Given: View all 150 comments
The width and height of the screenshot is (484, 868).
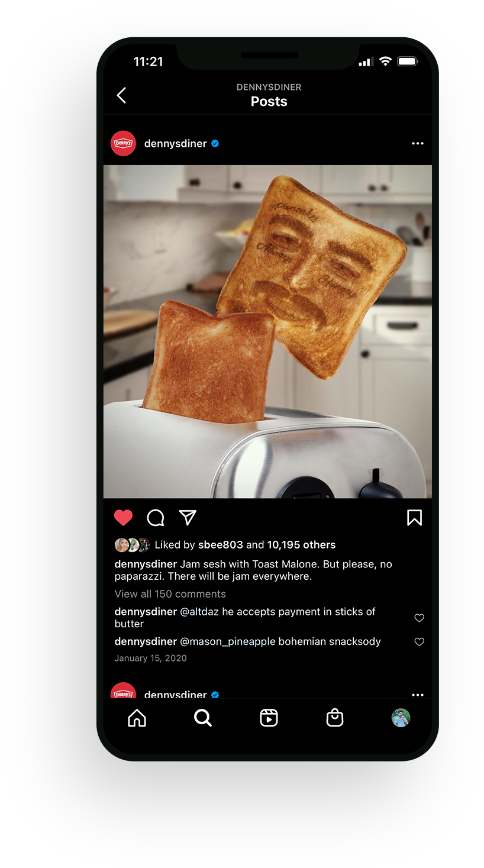Looking at the screenshot, I should [x=170, y=594].
